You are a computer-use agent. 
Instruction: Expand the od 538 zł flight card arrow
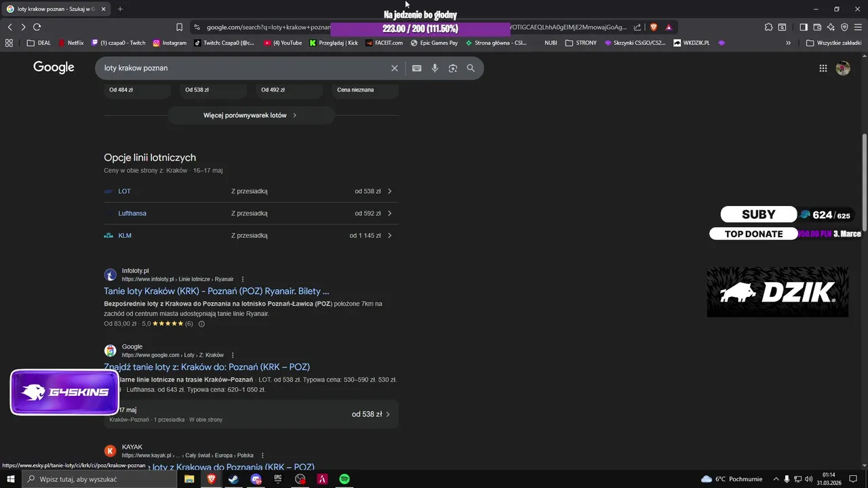click(388, 414)
